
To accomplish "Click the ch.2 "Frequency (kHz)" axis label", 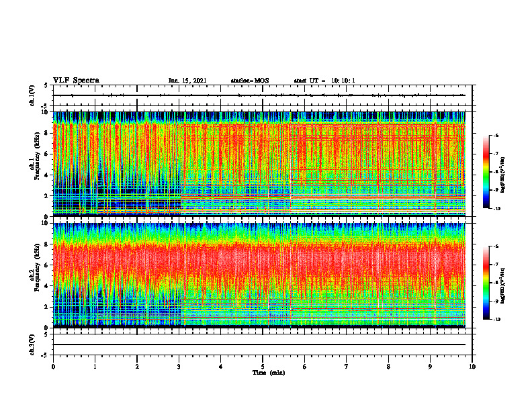I will pos(37,267).
